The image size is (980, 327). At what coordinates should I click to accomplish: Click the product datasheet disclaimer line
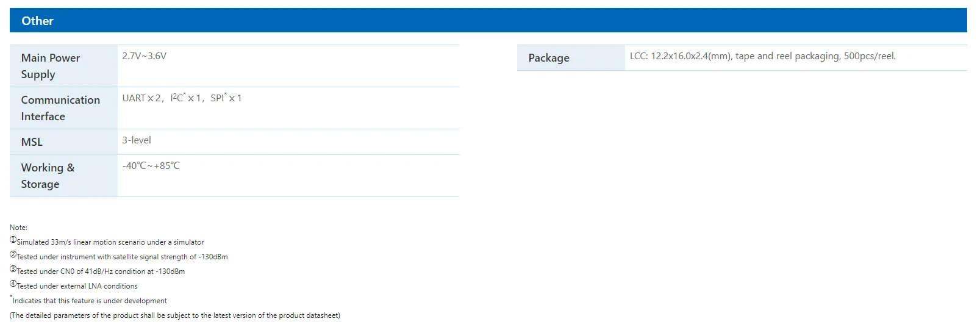point(175,315)
